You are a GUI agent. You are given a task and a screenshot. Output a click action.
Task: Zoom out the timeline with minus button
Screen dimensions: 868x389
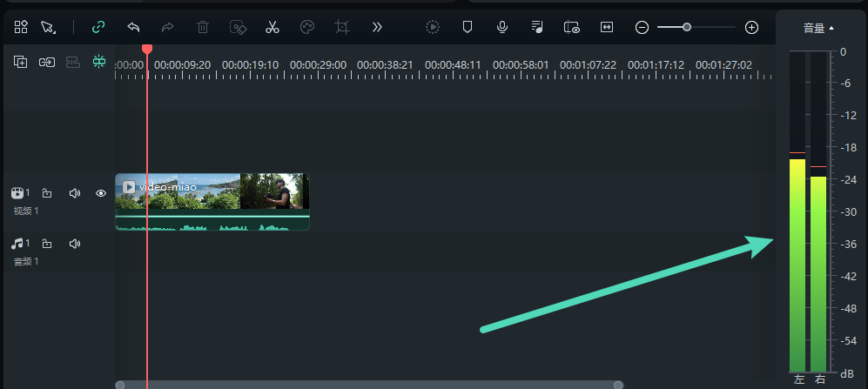643,27
